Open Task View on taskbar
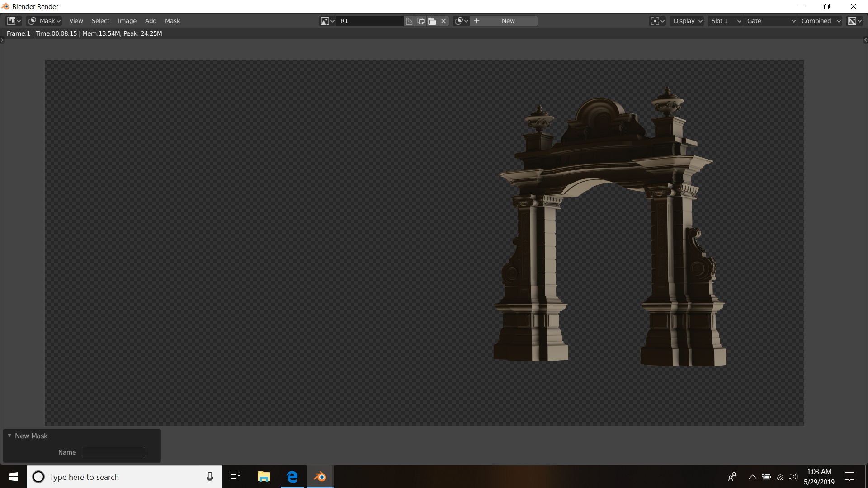868x488 pixels. [235, 477]
